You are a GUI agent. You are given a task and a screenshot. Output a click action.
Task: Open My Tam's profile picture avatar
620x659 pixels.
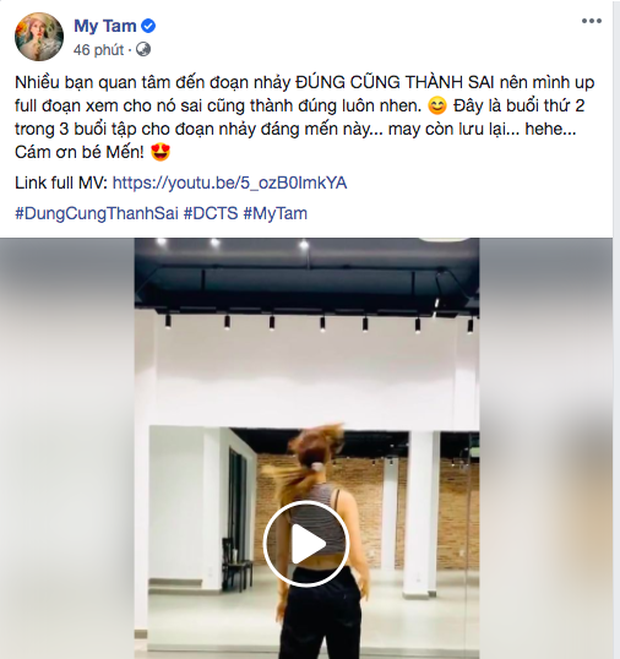(39, 37)
